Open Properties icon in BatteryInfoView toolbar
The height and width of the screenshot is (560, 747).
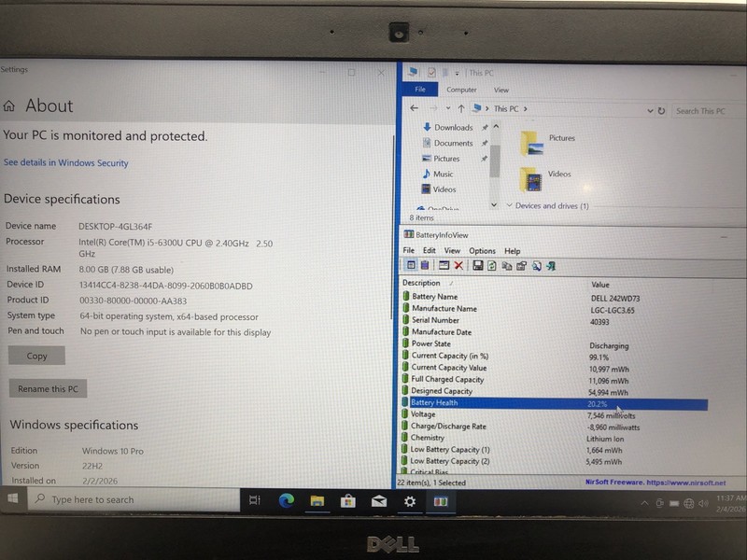click(522, 266)
